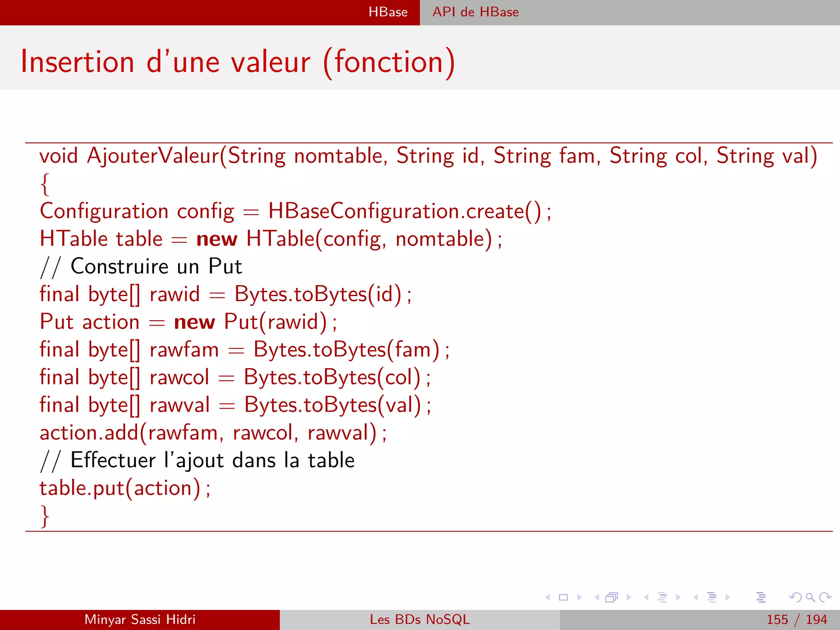Click the HBaseConfiguration.create() line
This screenshot has height=630, width=840.
click(x=295, y=211)
